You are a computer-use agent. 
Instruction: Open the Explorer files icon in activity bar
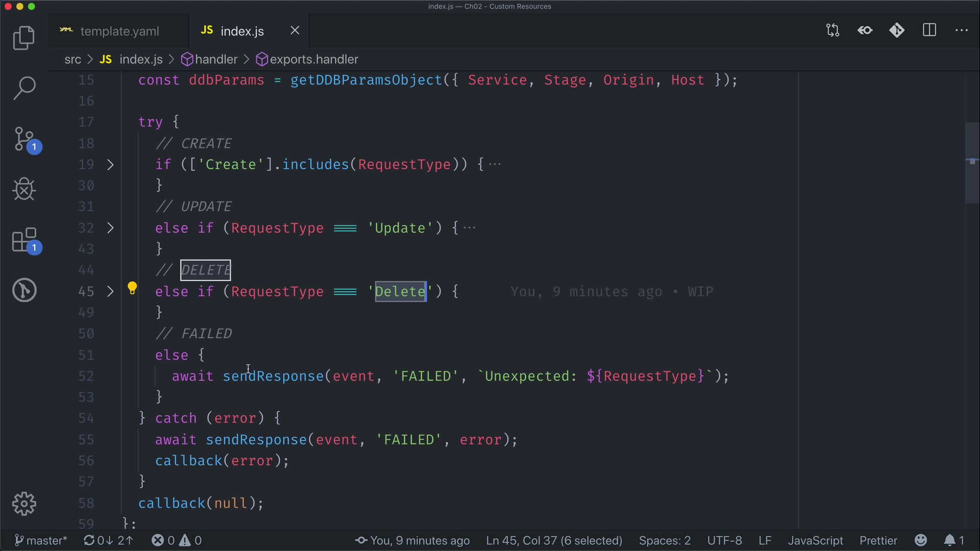[23, 38]
